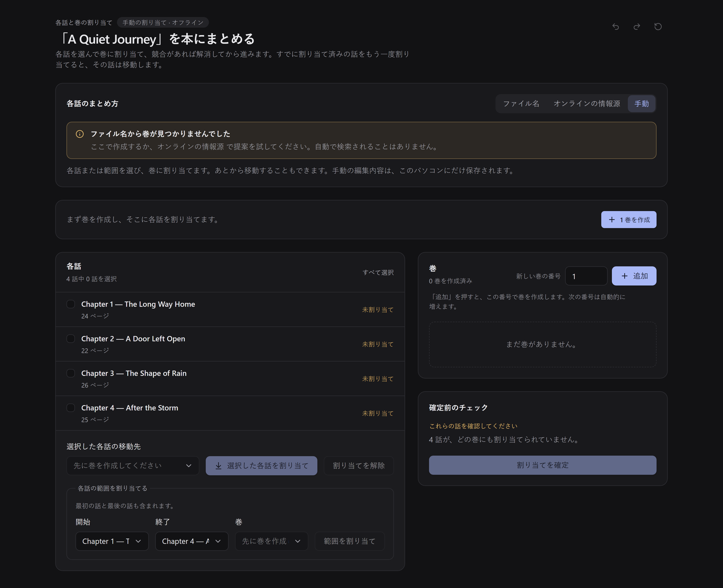Click the 手動の割り当て · オフライン badge

point(163,23)
